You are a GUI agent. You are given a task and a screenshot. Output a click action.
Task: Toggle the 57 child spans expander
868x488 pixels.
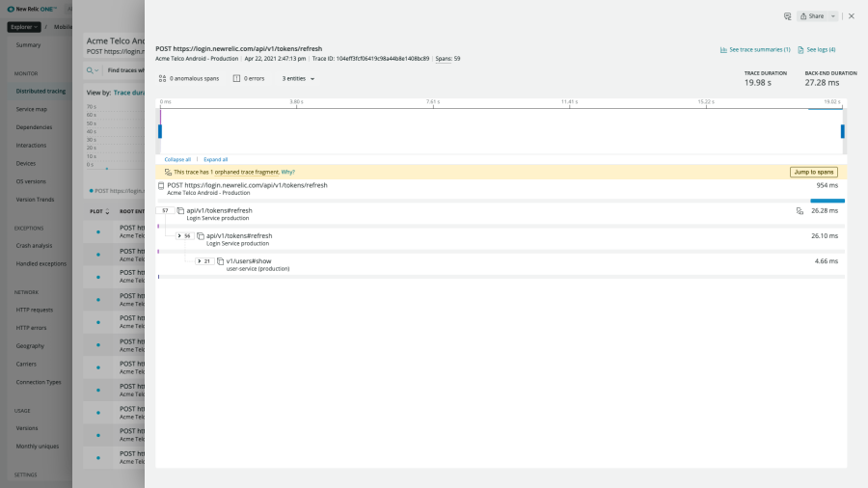click(166, 210)
